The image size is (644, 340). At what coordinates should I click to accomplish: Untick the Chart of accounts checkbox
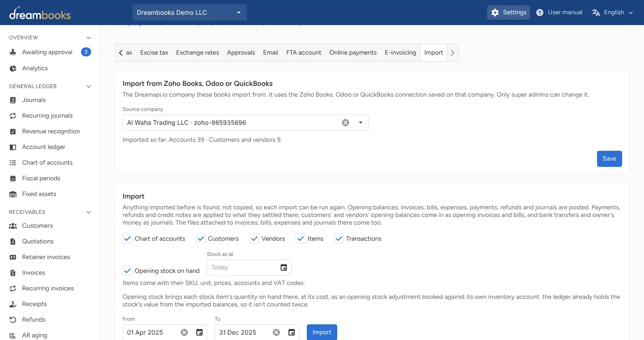point(127,239)
